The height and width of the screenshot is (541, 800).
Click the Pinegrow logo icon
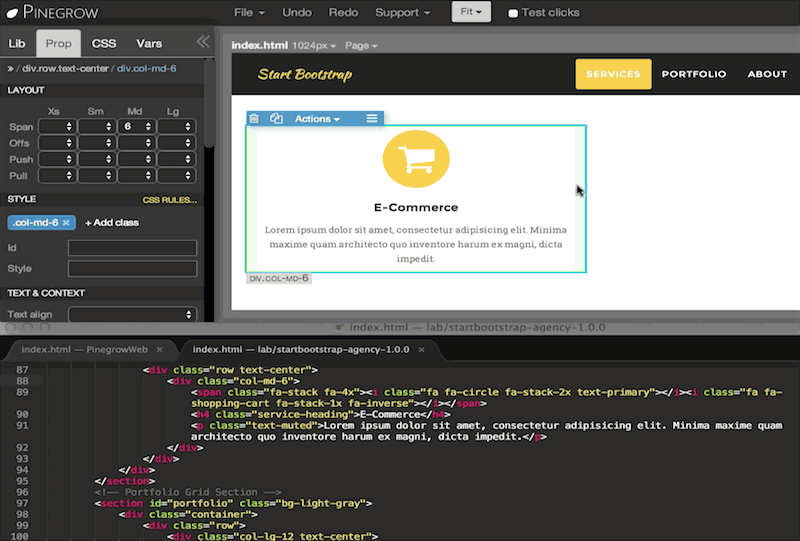[12, 12]
